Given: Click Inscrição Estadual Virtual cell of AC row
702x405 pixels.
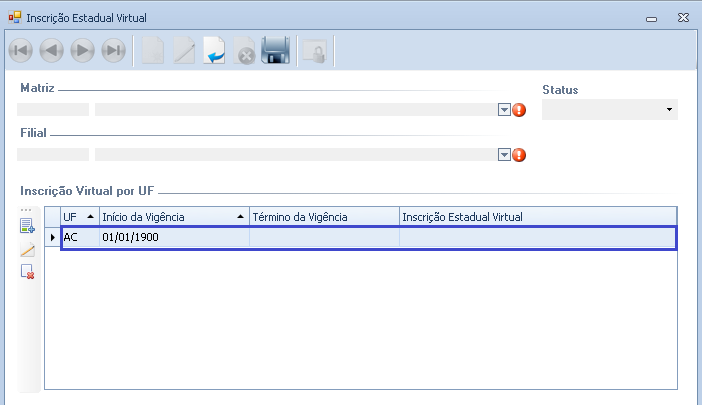Looking at the screenshot, I should 537,237.
